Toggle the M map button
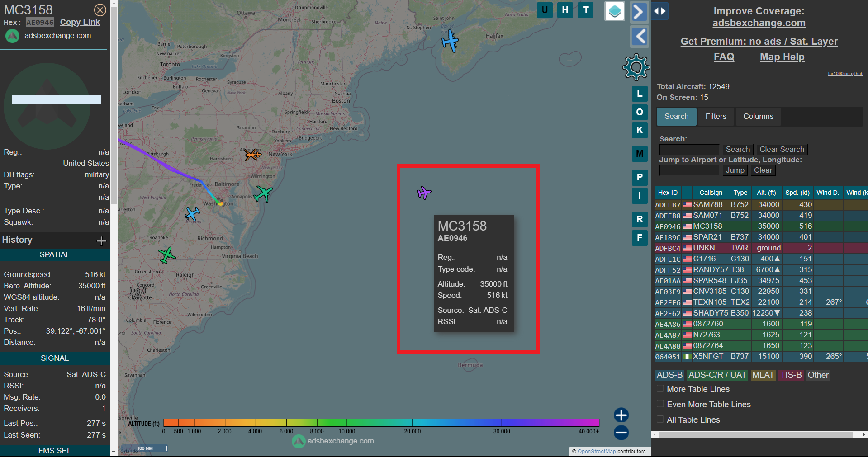Image resolution: width=868 pixels, height=457 pixels. coord(640,154)
